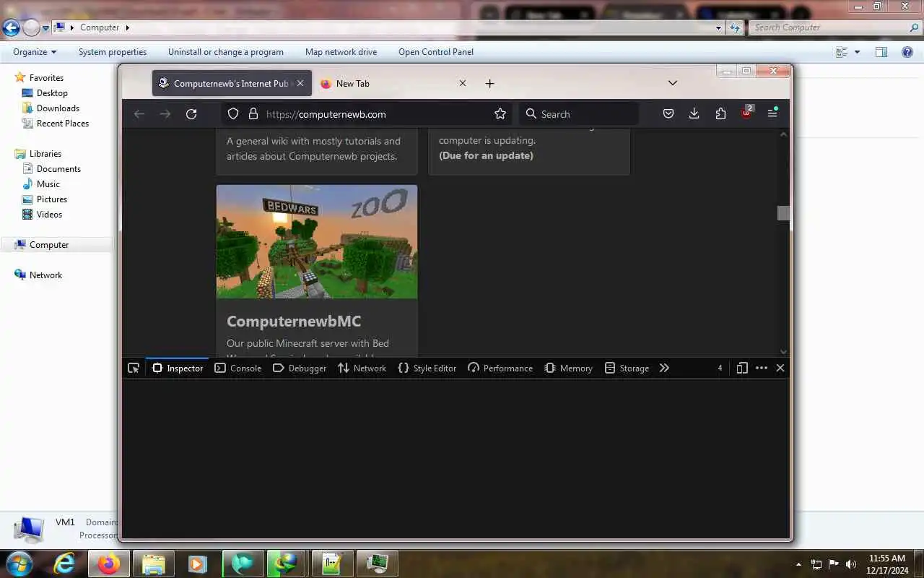Toggle Responsive Design Mode icon

point(742,368)
